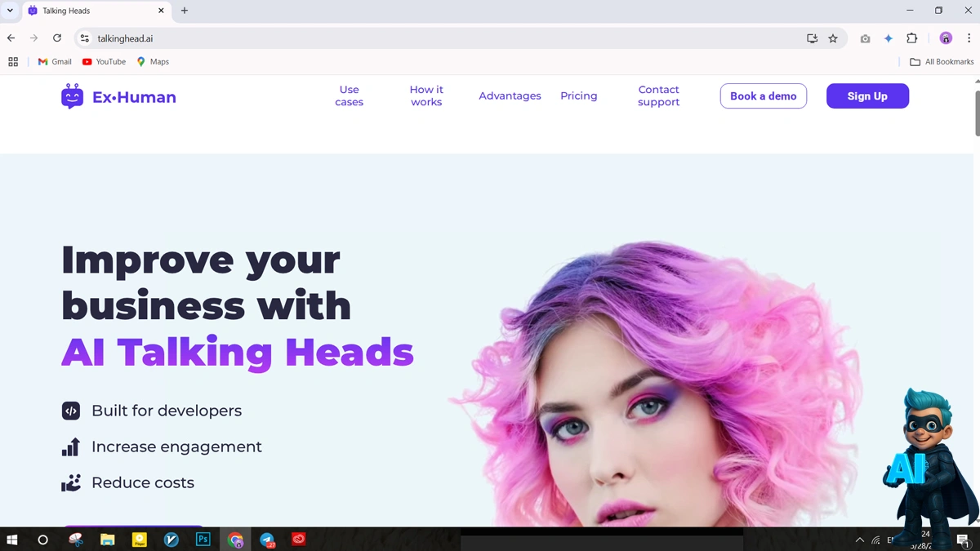Open the Extensions puzzle icon
Screen dimensions: 980x551
(x=912, y=38)
